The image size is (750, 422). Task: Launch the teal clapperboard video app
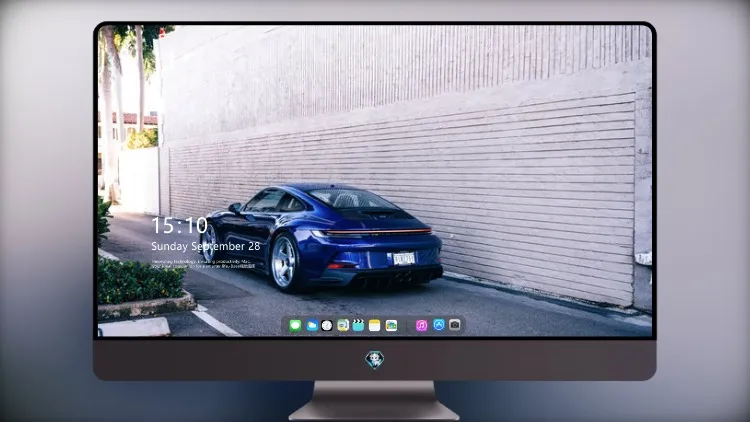coord(358,326)
